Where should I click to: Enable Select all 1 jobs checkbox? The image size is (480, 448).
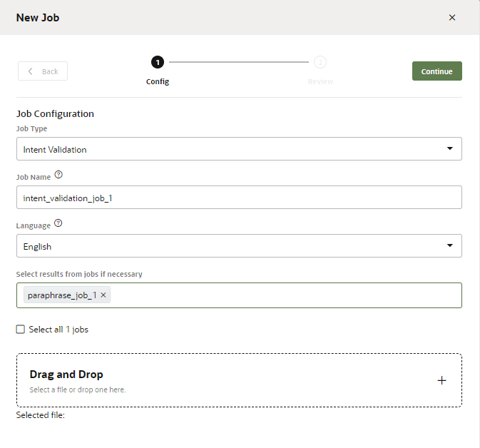[20, 330]
